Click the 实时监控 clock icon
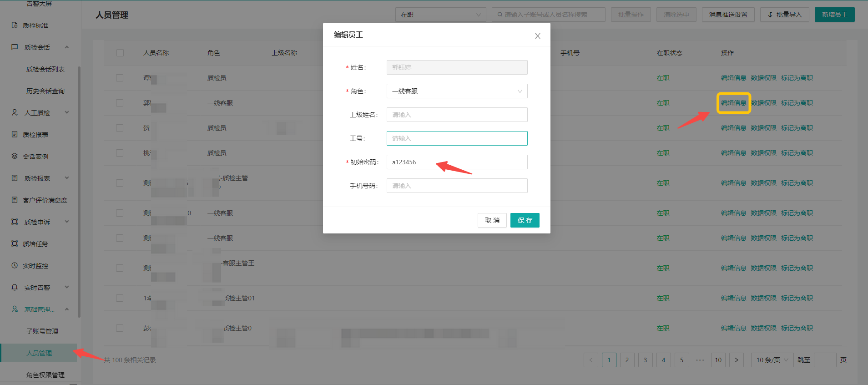Viewport: 868px width, 385px height. pyautogui.click(x=15, y=265)
